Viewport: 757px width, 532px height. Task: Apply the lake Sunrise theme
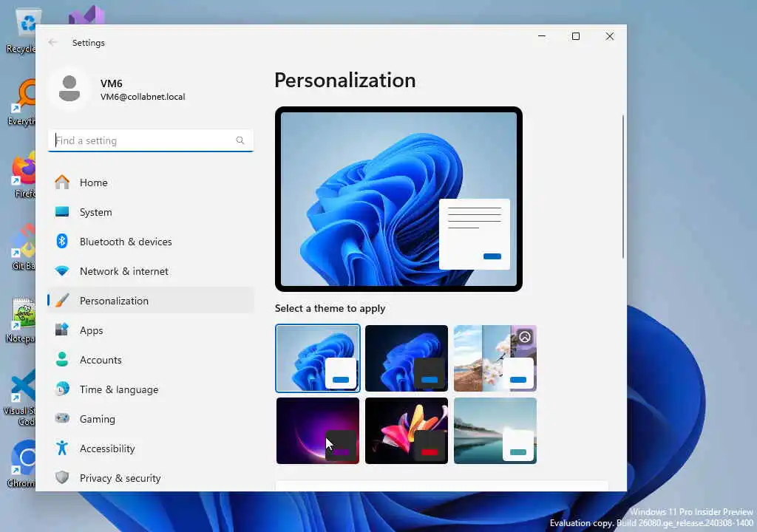495,431
